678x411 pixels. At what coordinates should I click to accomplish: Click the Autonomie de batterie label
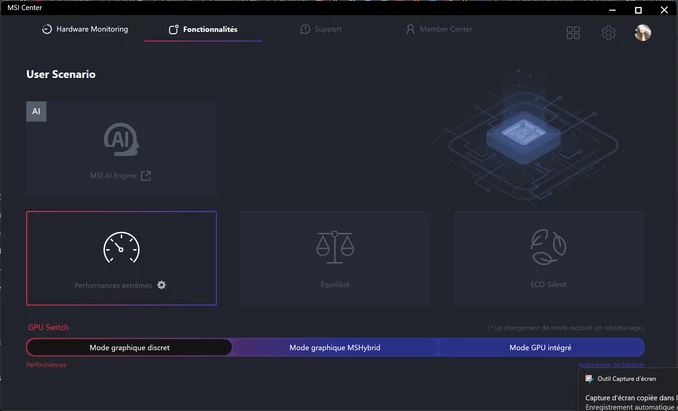pyautogui.click(x=611, y=365)
